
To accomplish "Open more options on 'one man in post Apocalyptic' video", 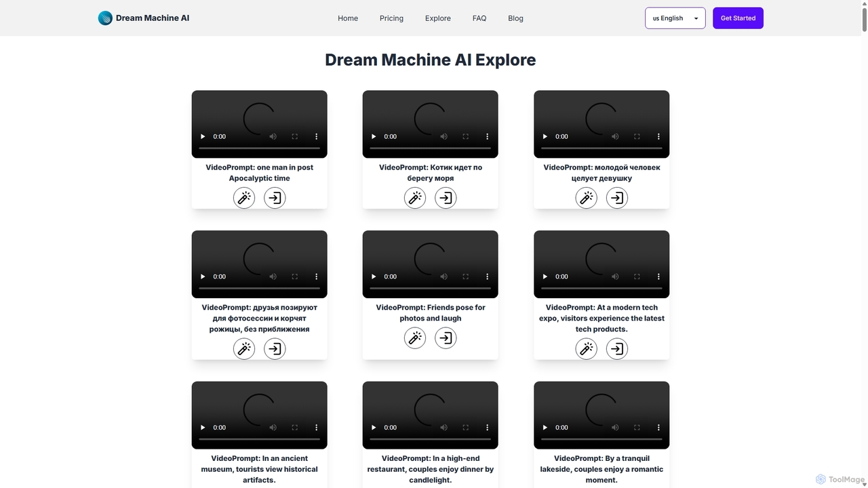I will [x=316, y=136].
